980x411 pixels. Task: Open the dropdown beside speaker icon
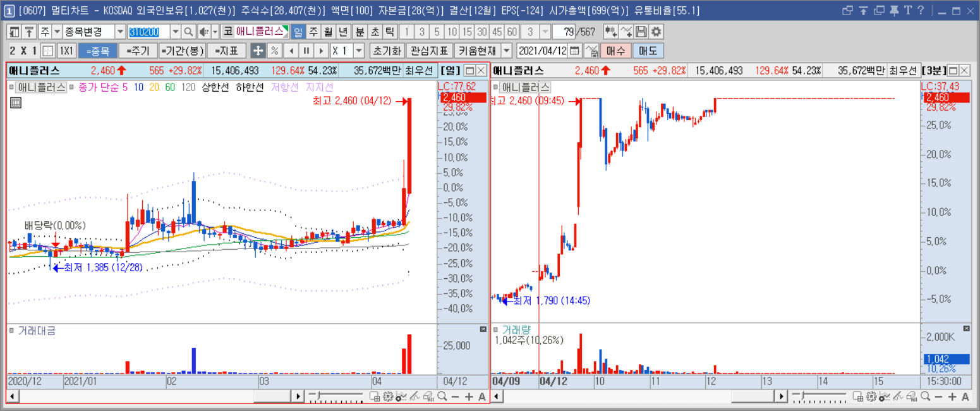[215, 32]
